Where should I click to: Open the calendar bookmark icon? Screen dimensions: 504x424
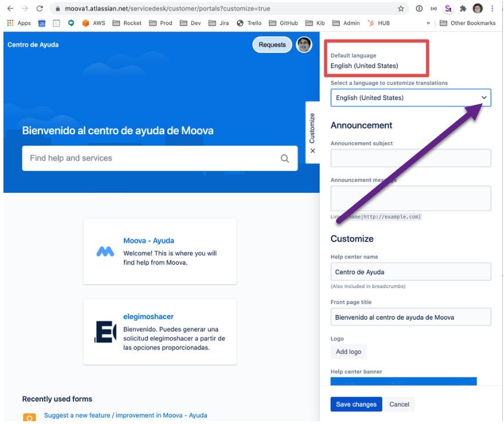(x=42, y=23)
